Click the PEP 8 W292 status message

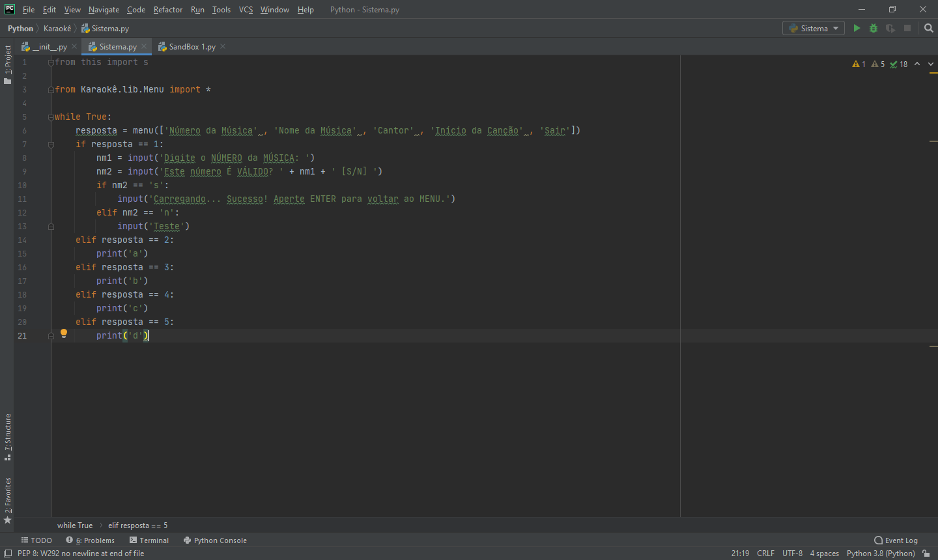81,553
